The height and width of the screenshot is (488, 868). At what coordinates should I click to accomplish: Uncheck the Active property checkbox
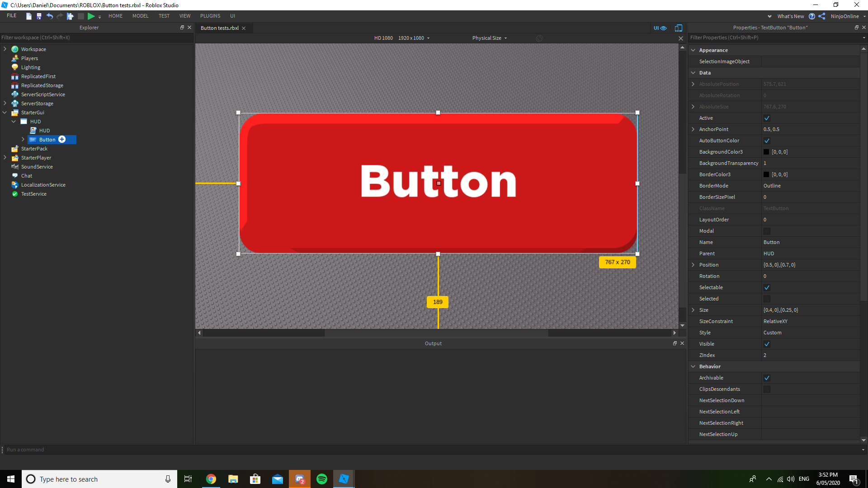(x=766, y=118)
